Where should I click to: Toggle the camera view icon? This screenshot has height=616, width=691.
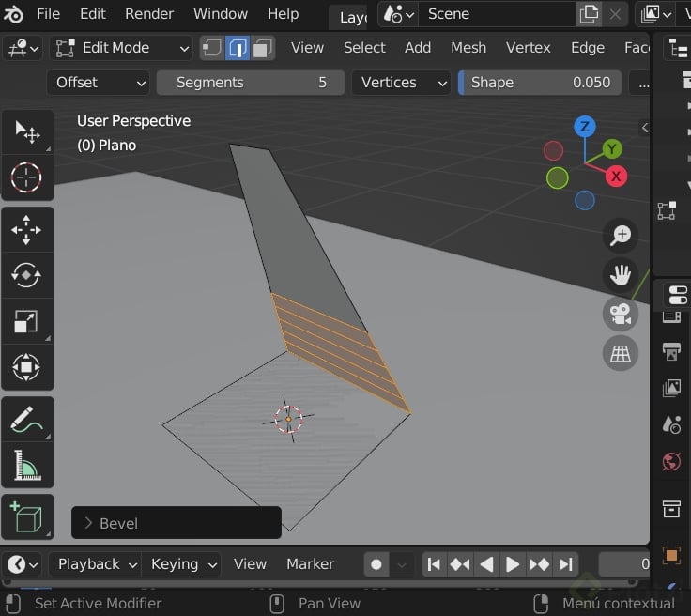tap(621, 314)
